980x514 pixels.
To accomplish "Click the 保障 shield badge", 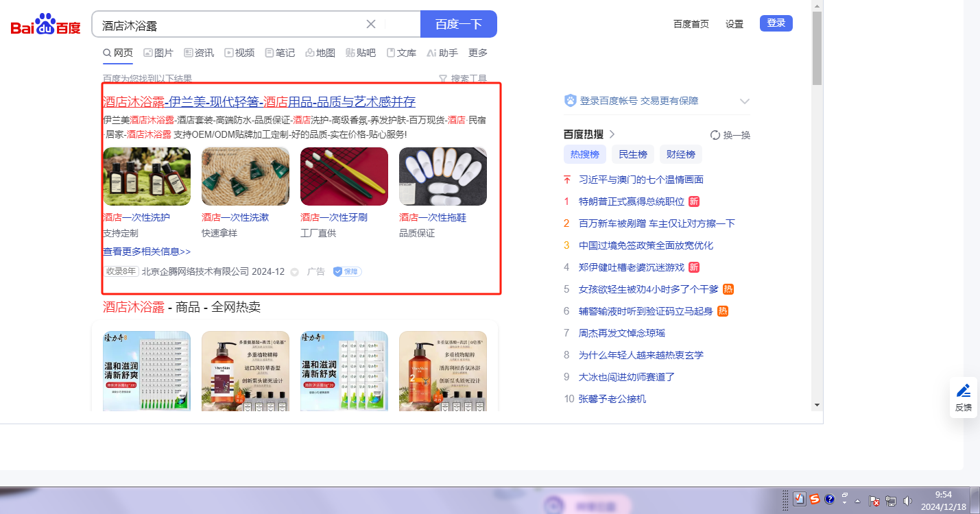I will [347, 271].
